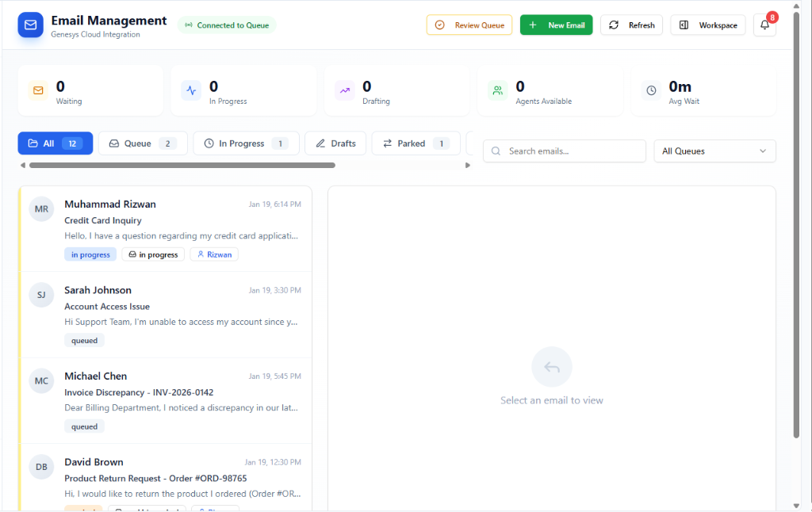Click the 'Jan 19, 6:14 PM' timestamp
The image size is (812, 512).
click(x=275, y=204)
